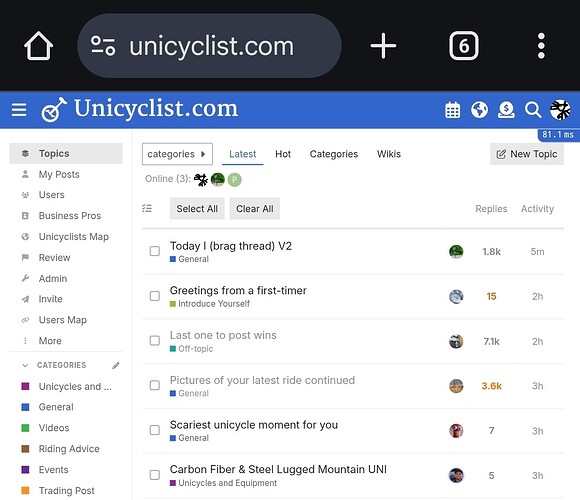Check Scariest unicycle moment checkbox
This screenshot has height=500, width=580.
[x=155, y=430]
